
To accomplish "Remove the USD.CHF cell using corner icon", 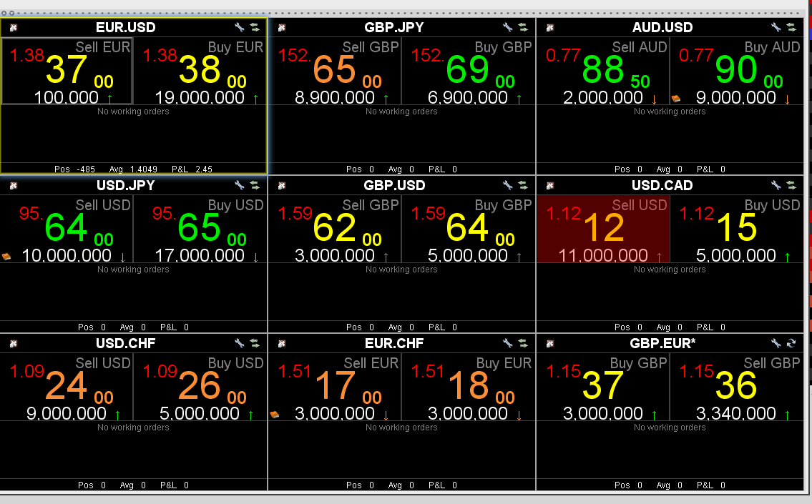I will [14, 343].
